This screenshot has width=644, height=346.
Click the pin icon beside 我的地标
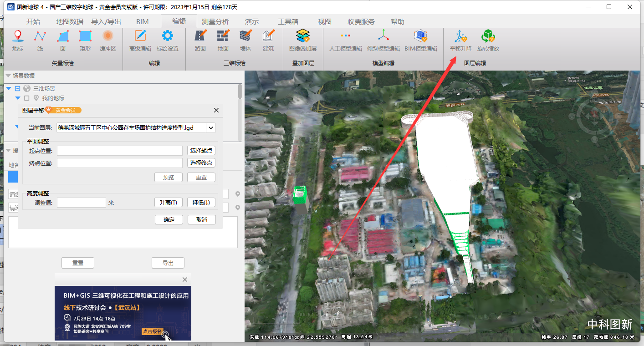coord(36,98)
